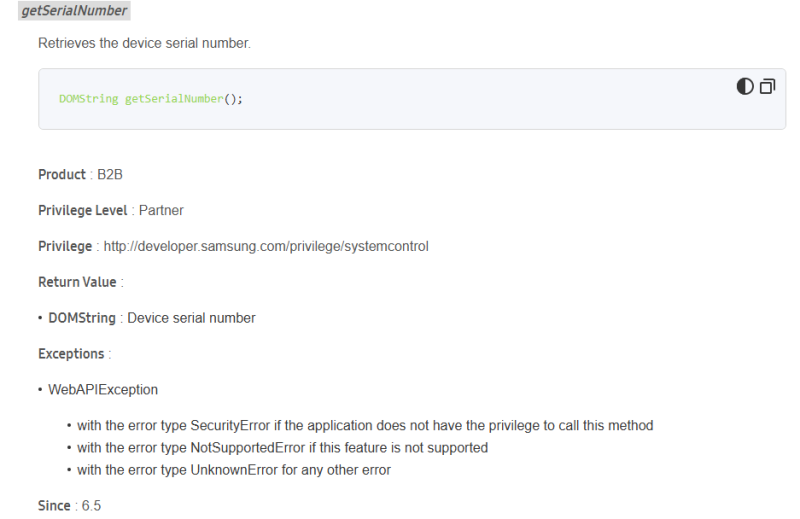Click the UnknownError exception line
The width and height of the screenshot is (800, 519).
[233, 470]
